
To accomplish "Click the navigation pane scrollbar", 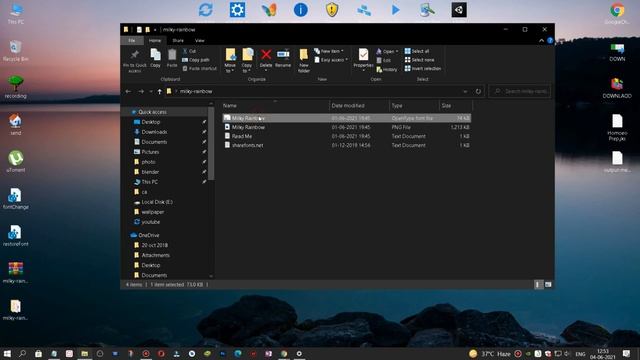I will tap(211, 143).
